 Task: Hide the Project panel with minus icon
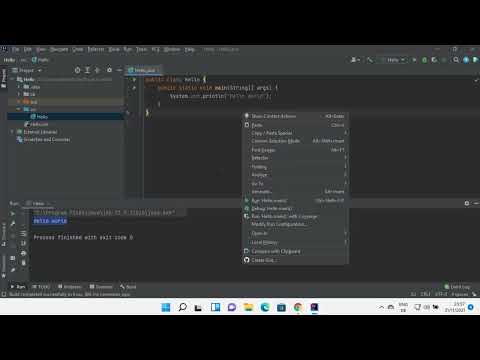pyautogui.click(x=119, y=70)
